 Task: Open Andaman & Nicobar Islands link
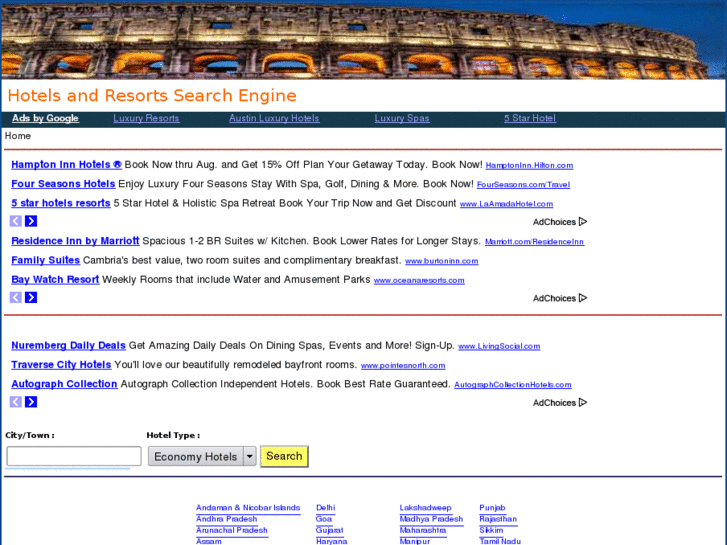point(248,508)
